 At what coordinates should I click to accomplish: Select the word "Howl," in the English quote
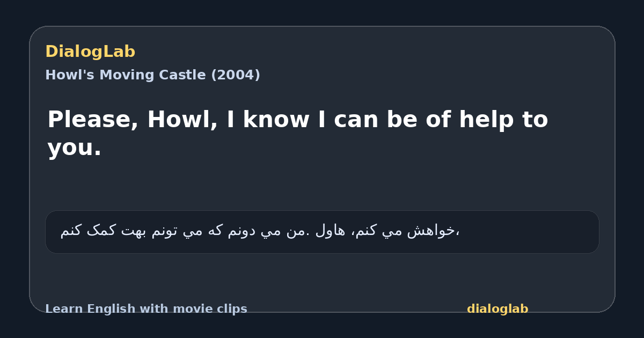pos(182,120)
